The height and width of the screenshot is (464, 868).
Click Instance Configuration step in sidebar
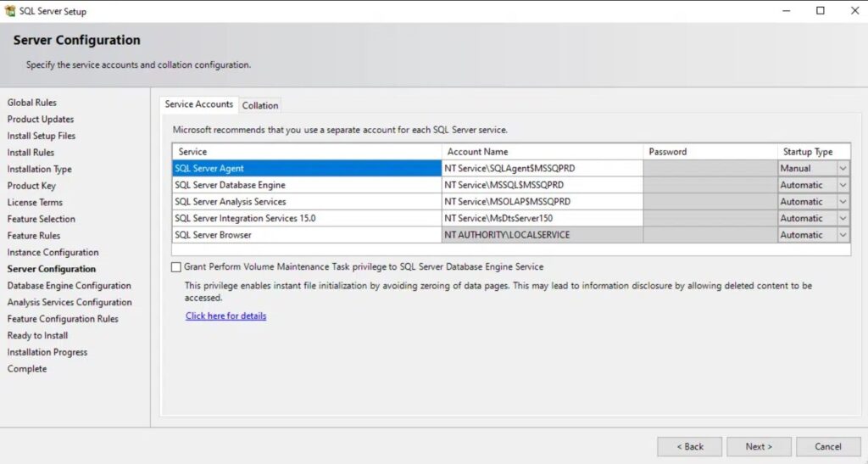pyautogui.click(x=53, y=252)
